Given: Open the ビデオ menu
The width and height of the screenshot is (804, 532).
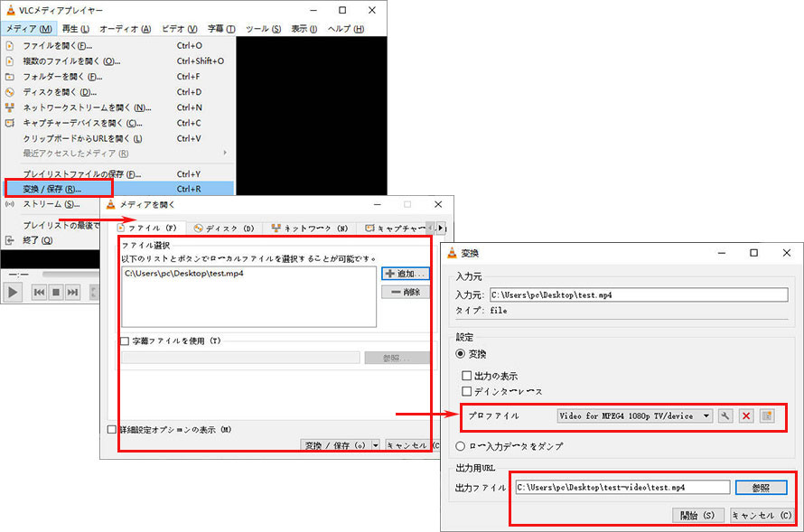Looking at the screenshot, I should point(180,29).
